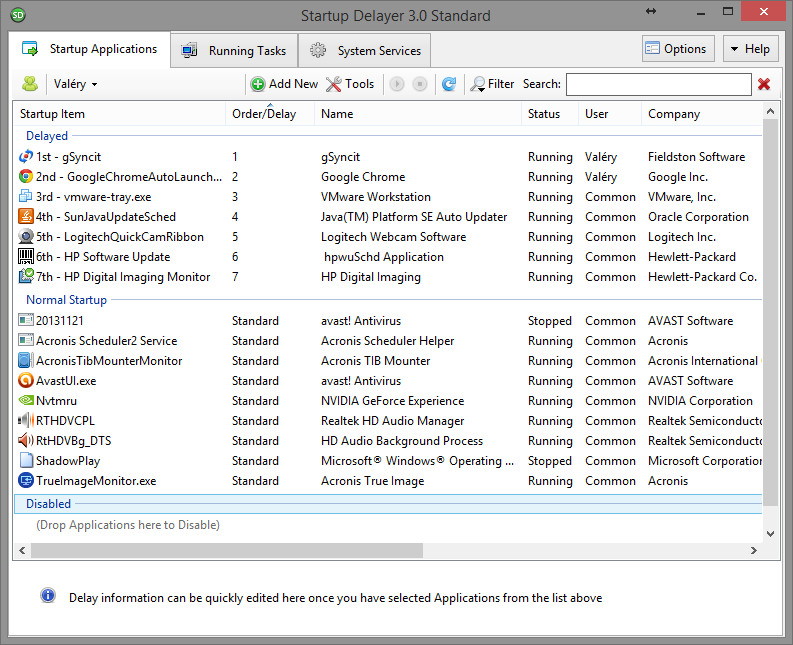
Task: Select the Acronis TIB Mounter name cell
Action: pos(375,361)
